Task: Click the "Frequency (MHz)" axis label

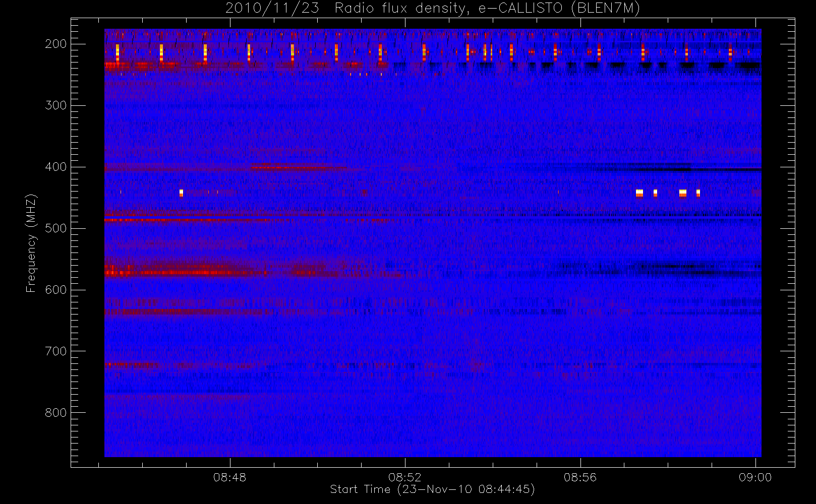Action: pos(31,243)
